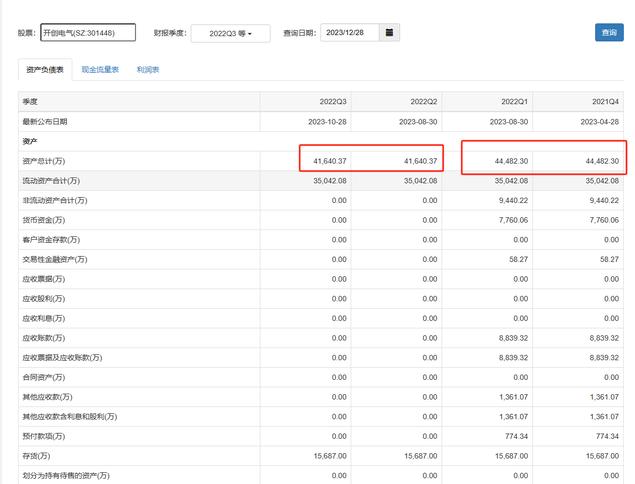
Task: Switch to the 利润表 tab
Action: coord(149,70)
